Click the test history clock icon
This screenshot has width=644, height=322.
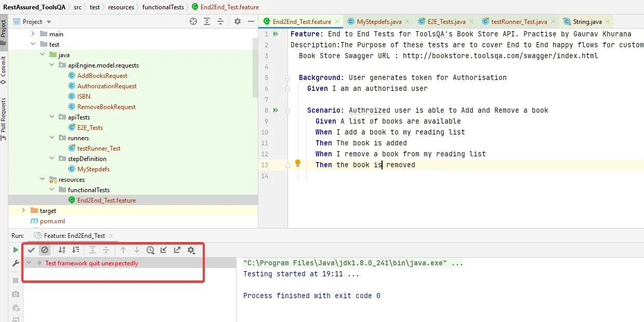150,250
